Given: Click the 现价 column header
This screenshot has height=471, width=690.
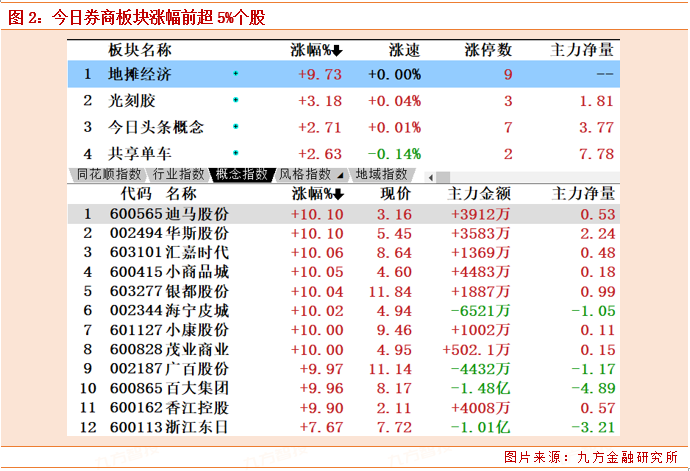Looking at the screenshot, I should [396, 194].
